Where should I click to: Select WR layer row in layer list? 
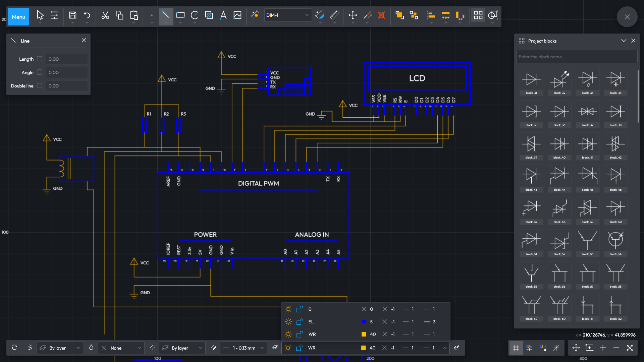312,335
